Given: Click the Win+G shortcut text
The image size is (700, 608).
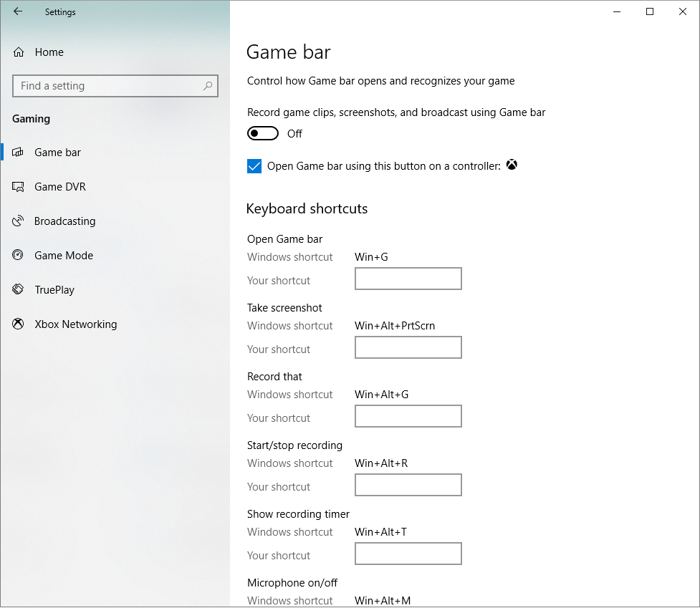Looking at the screenshot, I should (371, 257).
